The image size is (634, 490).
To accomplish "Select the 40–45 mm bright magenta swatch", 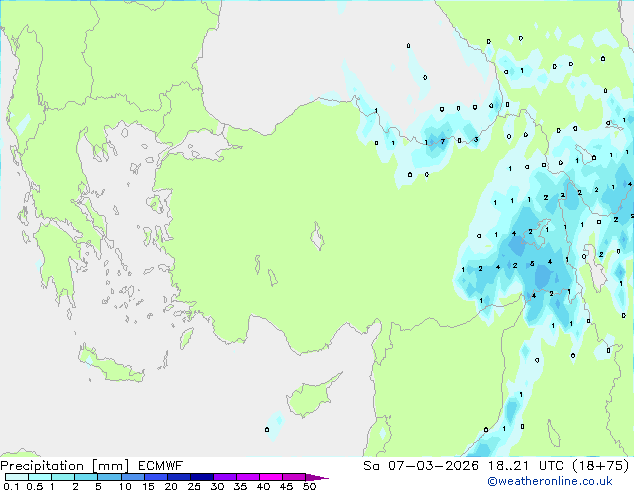I will coord(271,477).
